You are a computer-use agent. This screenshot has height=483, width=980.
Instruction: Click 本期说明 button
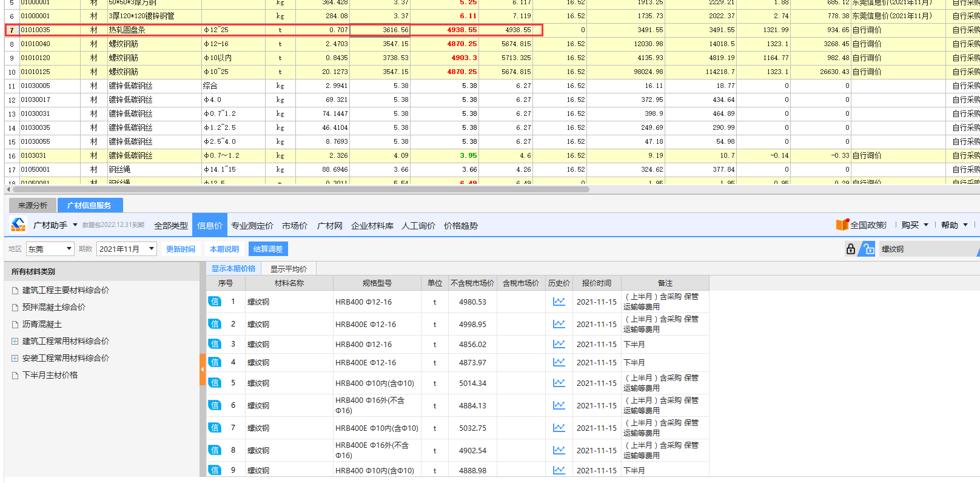(x=224, y=249)
